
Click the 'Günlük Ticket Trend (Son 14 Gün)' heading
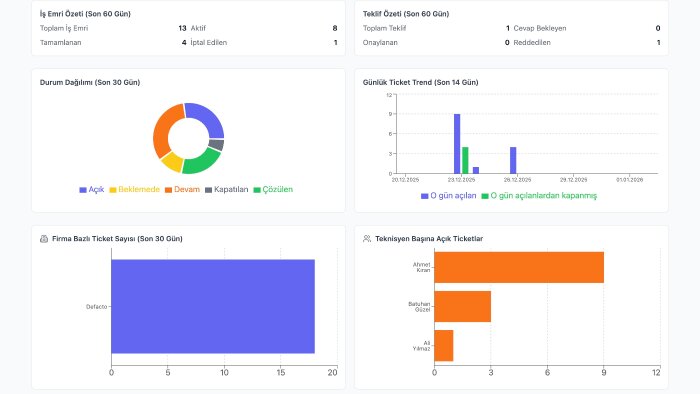pyautogui.click(x=421, y=83)
